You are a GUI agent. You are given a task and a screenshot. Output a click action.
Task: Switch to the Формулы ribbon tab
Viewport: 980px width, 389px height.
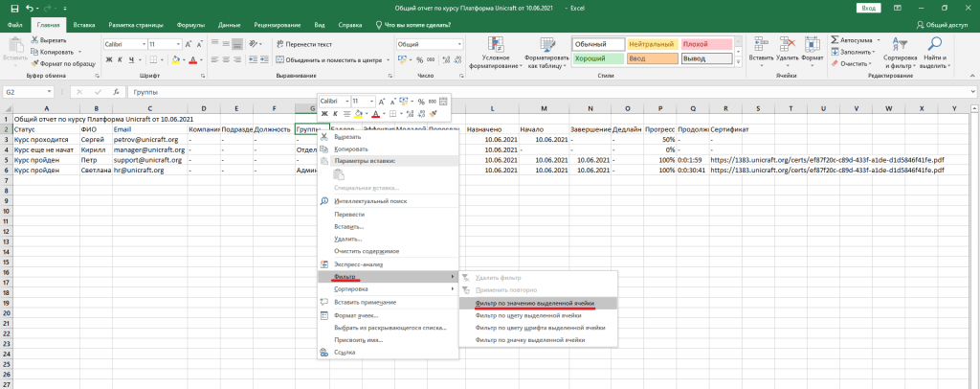[190, 25]
